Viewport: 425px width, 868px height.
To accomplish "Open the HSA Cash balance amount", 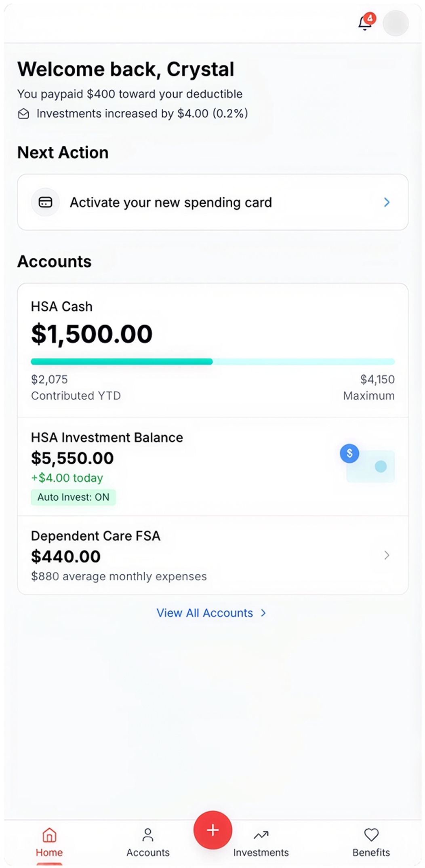I will 92,334.
